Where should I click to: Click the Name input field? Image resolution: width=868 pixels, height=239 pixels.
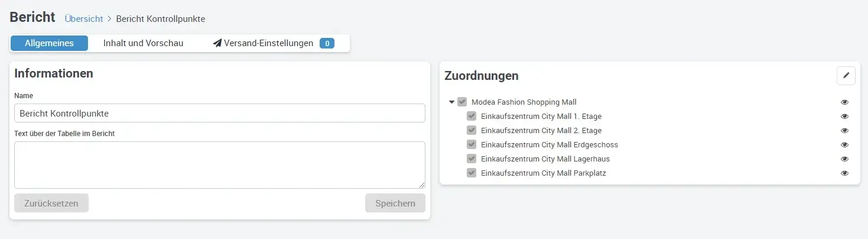point(219,113)
